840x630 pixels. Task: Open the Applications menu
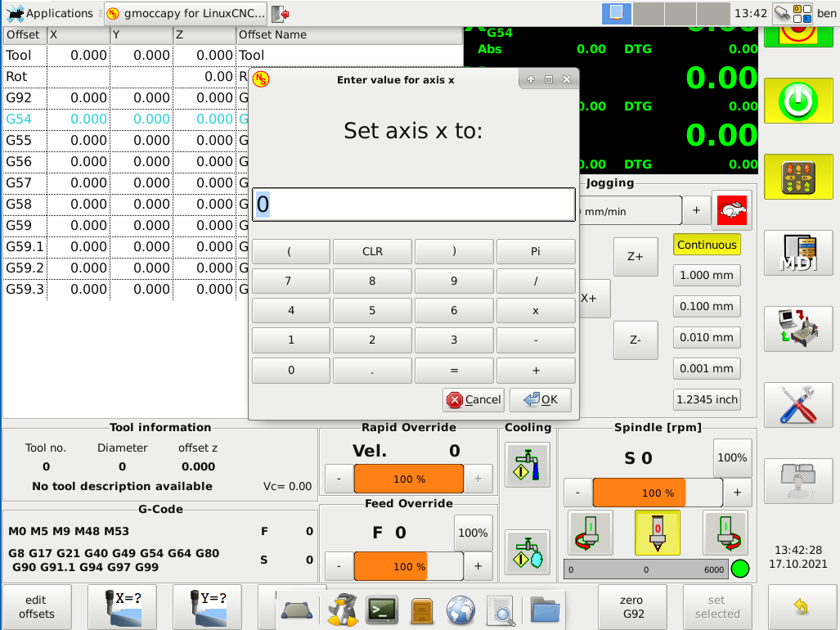49,13
